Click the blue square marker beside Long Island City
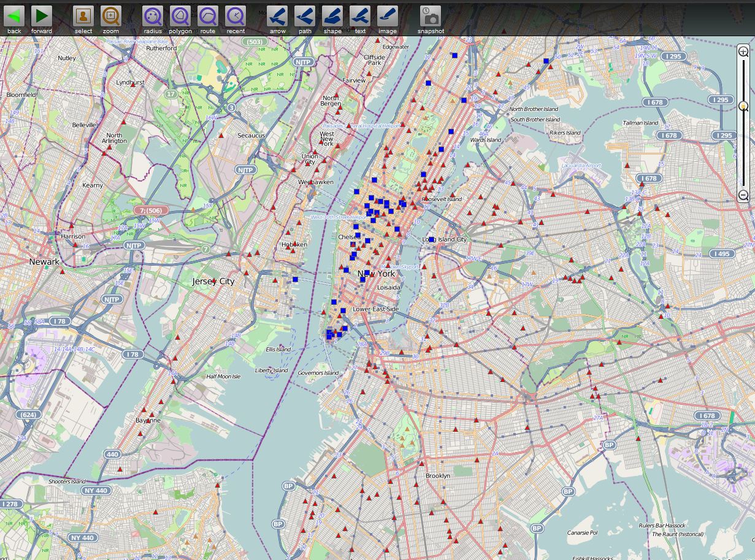 point(431,240)
